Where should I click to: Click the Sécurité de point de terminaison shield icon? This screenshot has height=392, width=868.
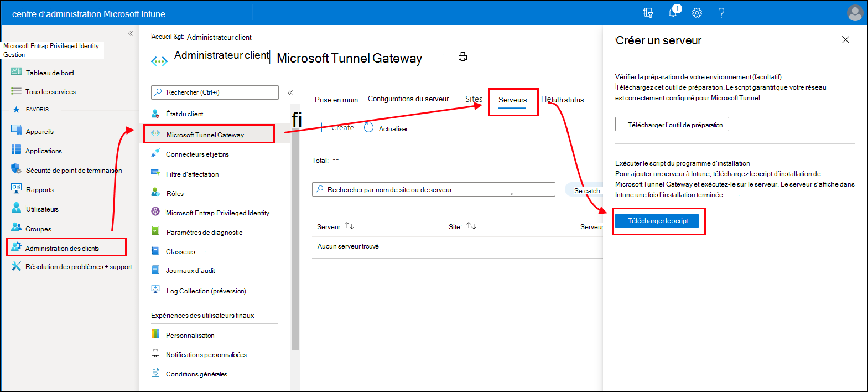17,169
